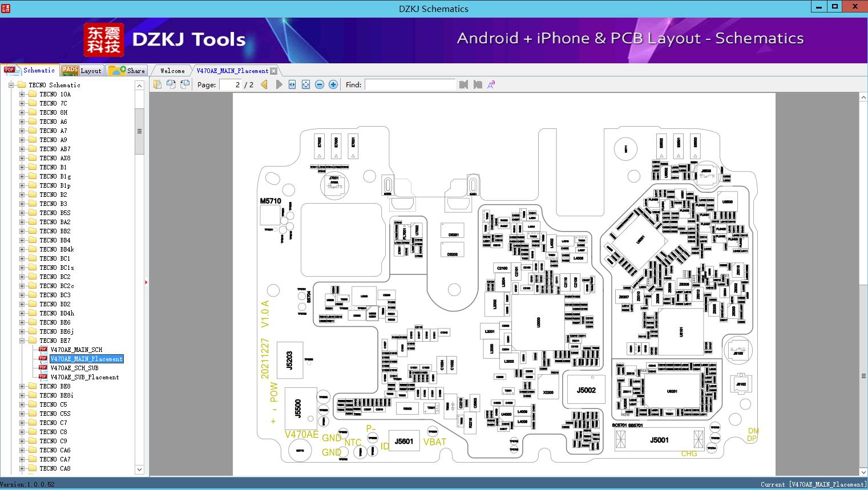Collapse the TECNO Schematic root node
The image size is (868, 490).
(x=11, y=85)
